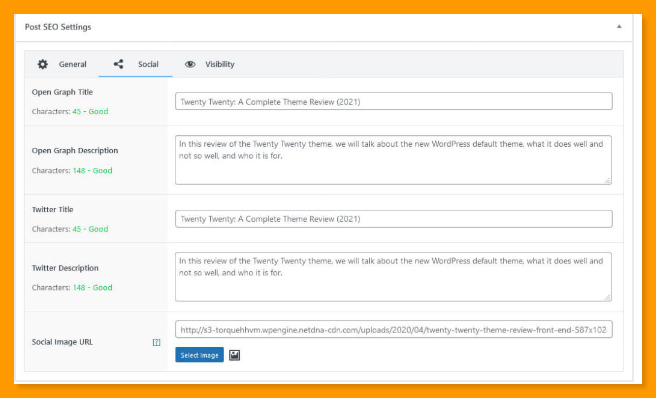The image size is (656, 398).
Task: Click the Open Graph Description label
Action: (x=75, y=151)
